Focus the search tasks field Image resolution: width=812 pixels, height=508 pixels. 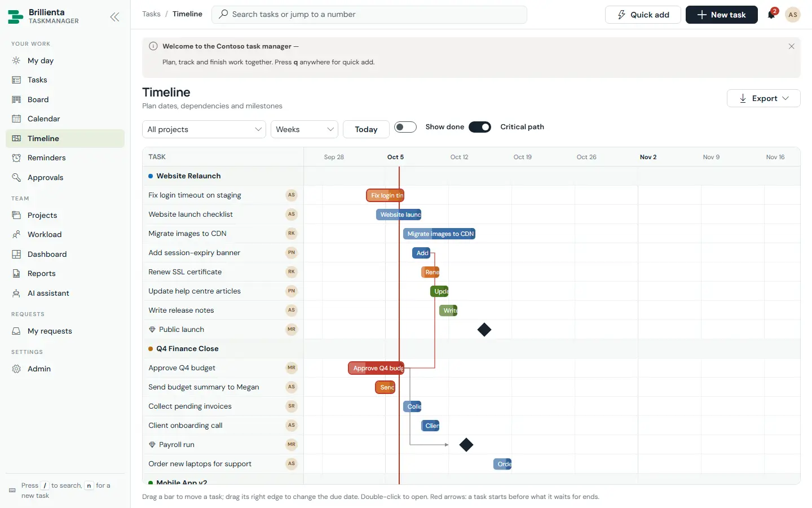(x=369, y=15)
